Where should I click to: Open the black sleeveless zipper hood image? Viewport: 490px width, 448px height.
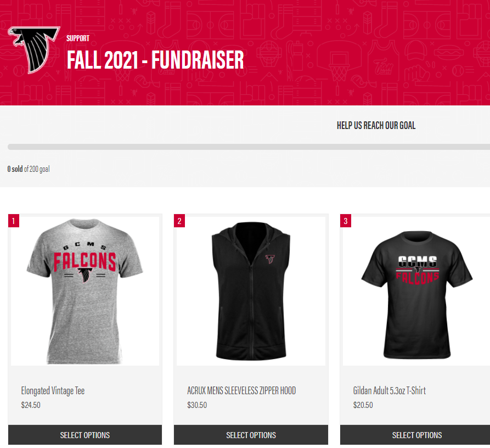251,291
